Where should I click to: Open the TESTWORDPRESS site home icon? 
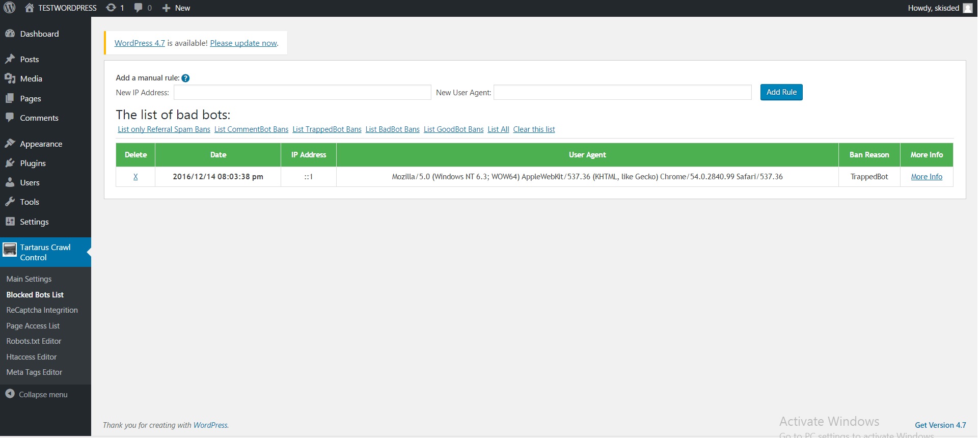pos(29,8)
